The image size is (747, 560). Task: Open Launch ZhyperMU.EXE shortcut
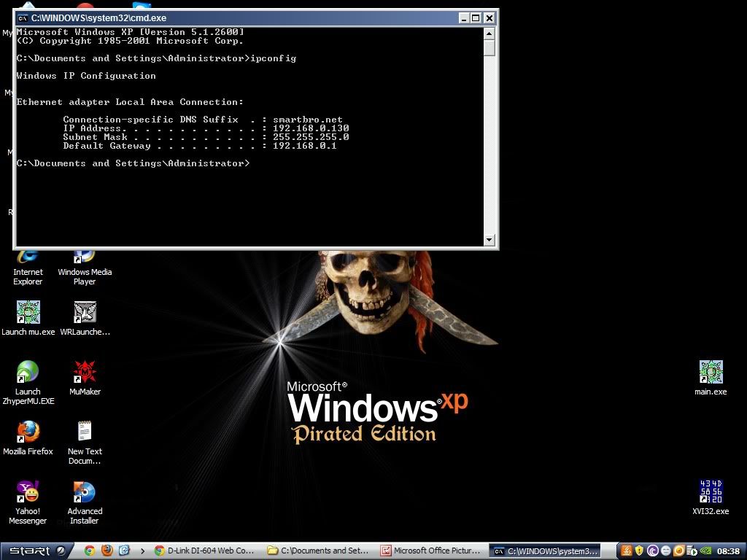(28, 372)
